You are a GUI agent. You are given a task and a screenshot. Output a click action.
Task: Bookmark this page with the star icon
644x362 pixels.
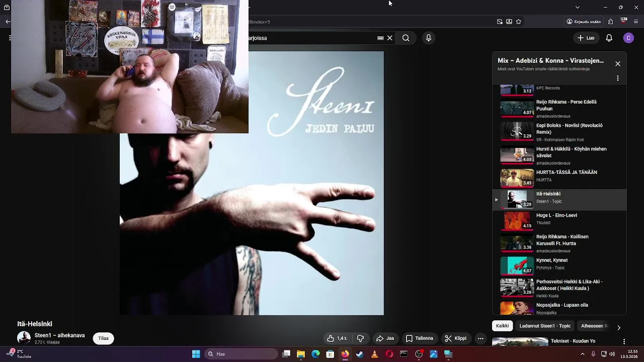click(x=519, y=22)
